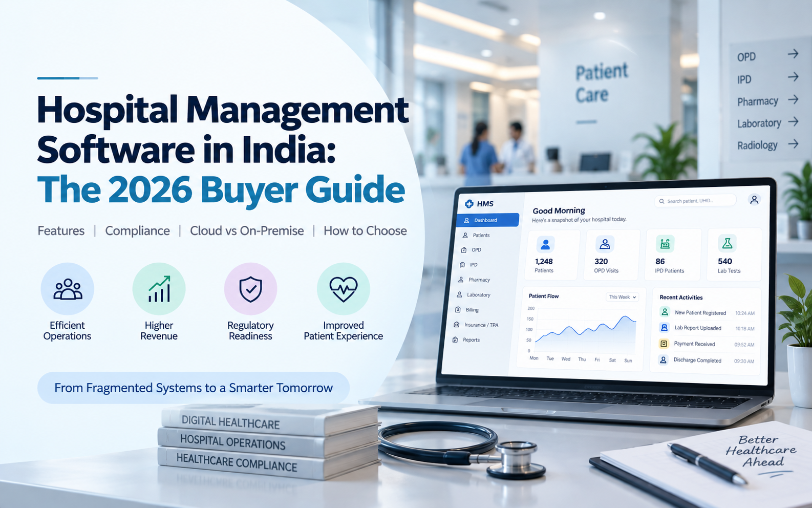812x508 pixels.
Task: Open the This Week dropdown
Action: pyautogui.click(x=623, y=297)
